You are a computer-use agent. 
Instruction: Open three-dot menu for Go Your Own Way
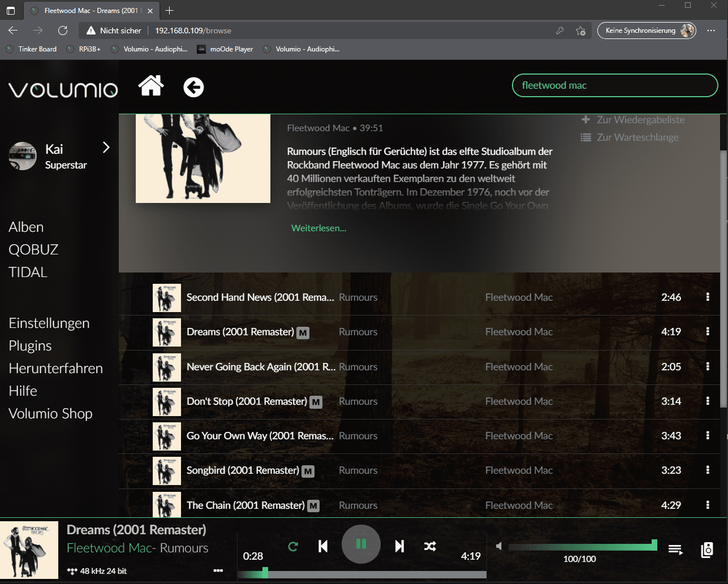coord(708,436)
